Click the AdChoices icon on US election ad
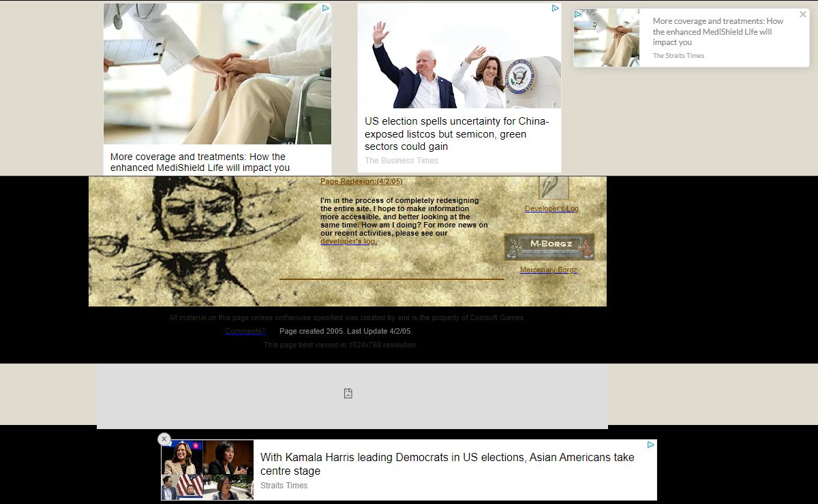Screen dimensions: 818x504 tap(556, 8)
